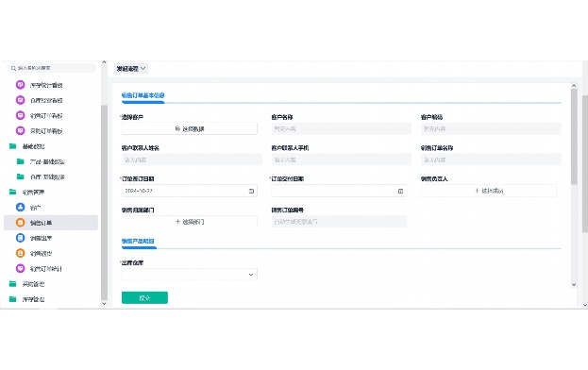The height and width of the screenshot is (370, 588).
Task: Select the 客户 person icon in sidebar
Action: tap(20, 208)
